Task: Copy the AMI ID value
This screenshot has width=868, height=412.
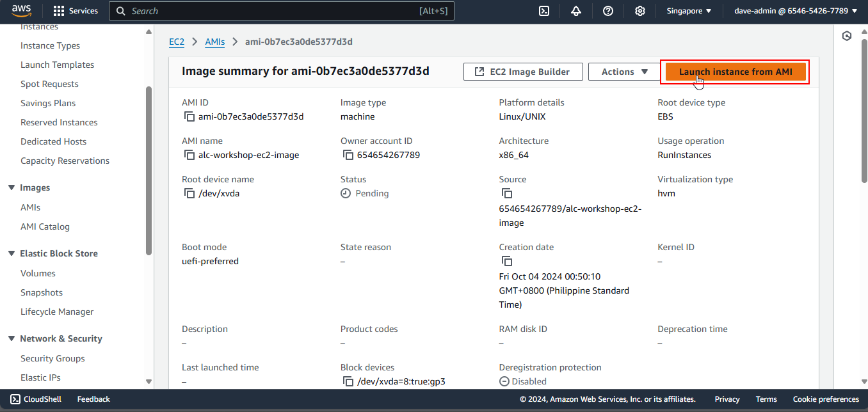Action: 189,116
